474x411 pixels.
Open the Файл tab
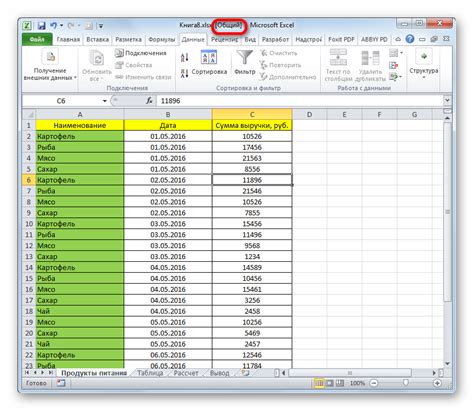[x=37, y=39]
